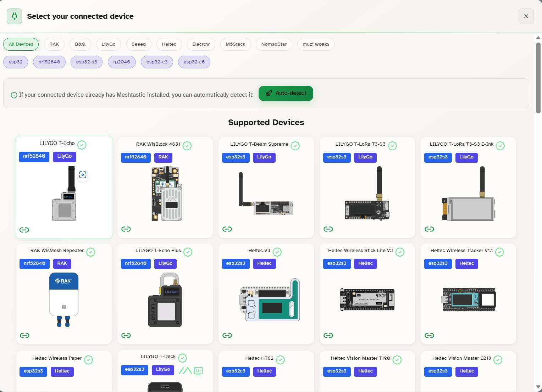Screen dimensions: 542x392
Task: Click the Auto-detect button
Action: (286, 93)
